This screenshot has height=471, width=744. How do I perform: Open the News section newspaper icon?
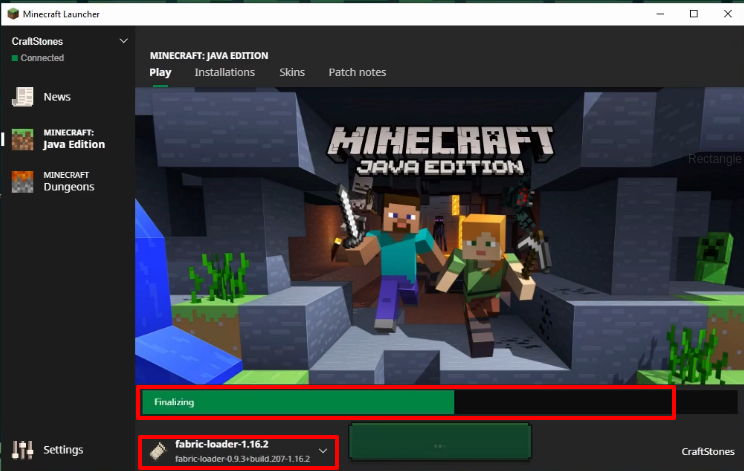click(x=22, y=97)
